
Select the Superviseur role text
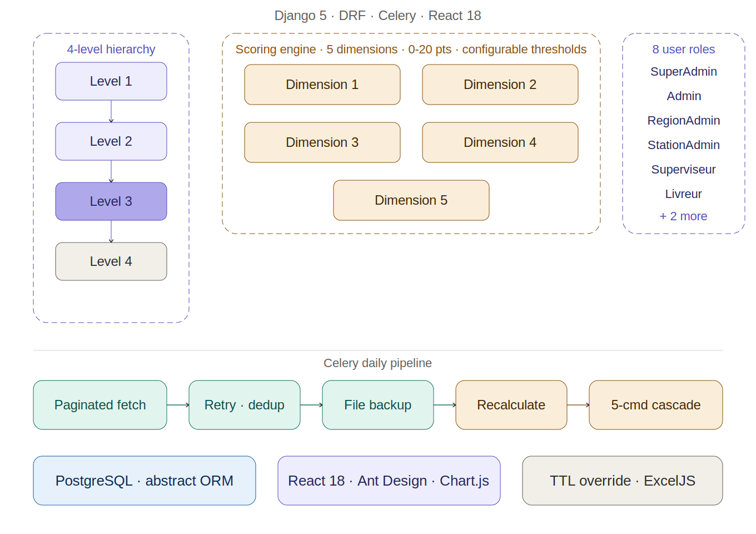(x=684, y=170)
